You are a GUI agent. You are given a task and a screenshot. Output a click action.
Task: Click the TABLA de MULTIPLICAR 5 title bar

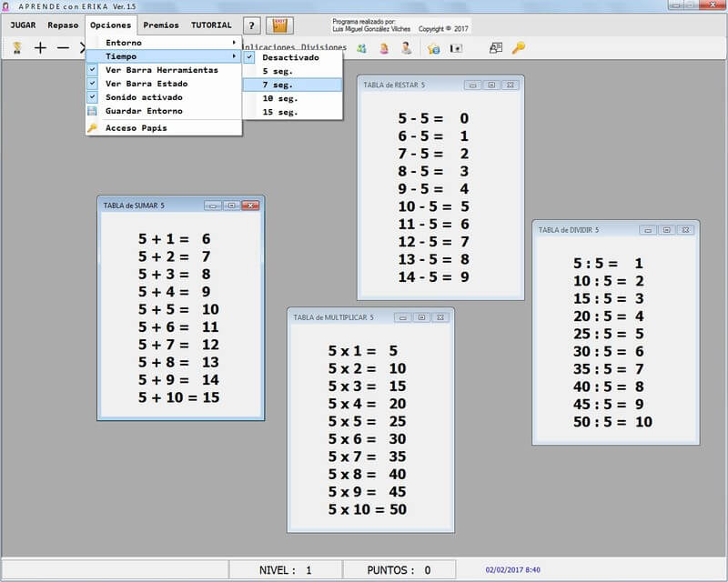point(346,317)
